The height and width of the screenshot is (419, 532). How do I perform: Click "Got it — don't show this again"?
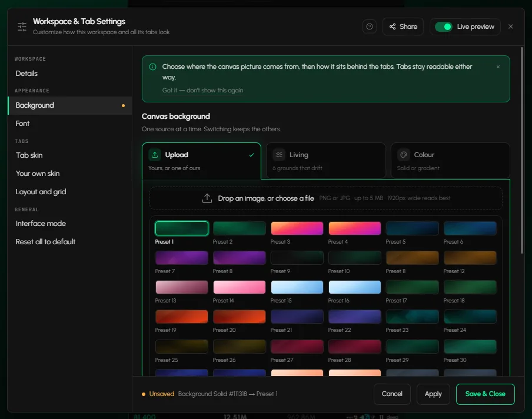[x=202, y=90]
